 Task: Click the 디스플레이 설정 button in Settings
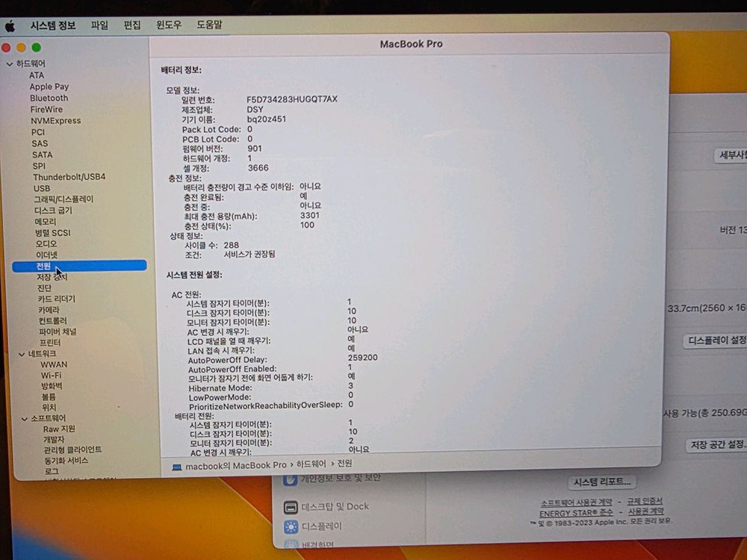pos(716,341)
